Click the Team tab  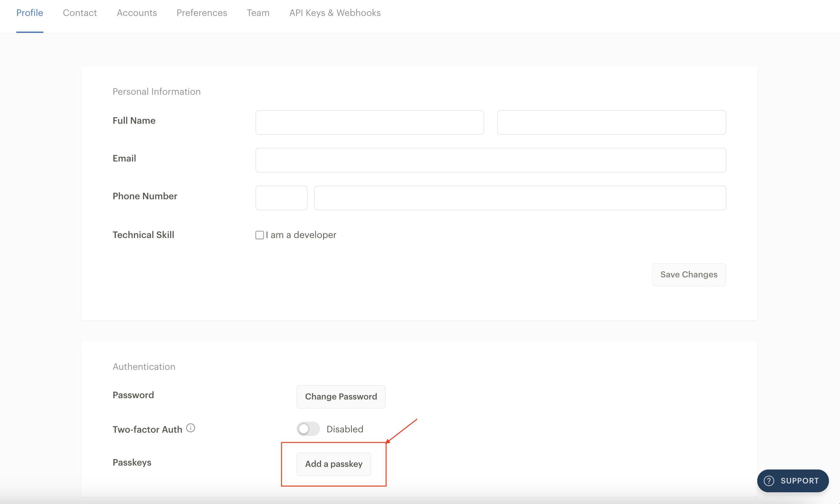257,13
